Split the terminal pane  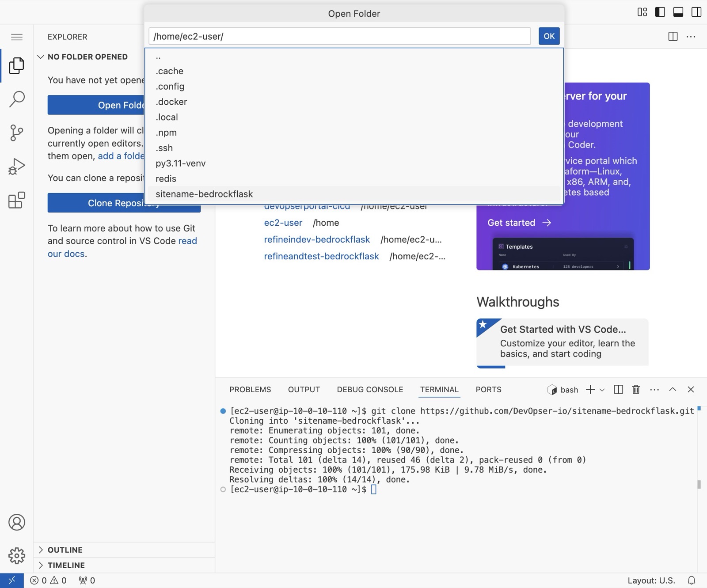coord(619,389)
